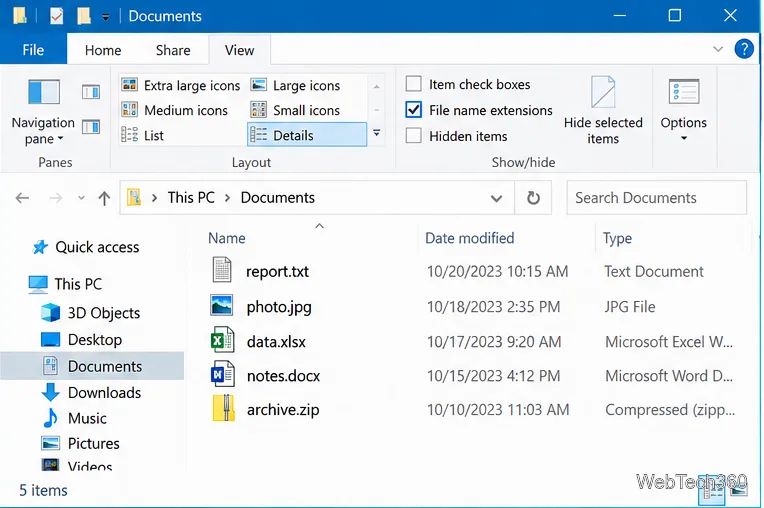764x508 pixels.
Task: Select notes.docx Word icon
Action: click(223, 374)
